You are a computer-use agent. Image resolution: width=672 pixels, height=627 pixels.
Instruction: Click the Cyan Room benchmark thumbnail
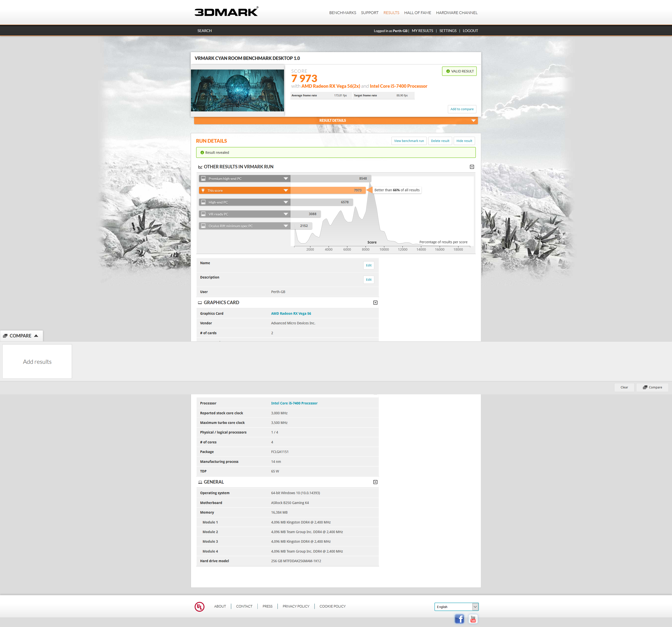click(x=237, y=90)
